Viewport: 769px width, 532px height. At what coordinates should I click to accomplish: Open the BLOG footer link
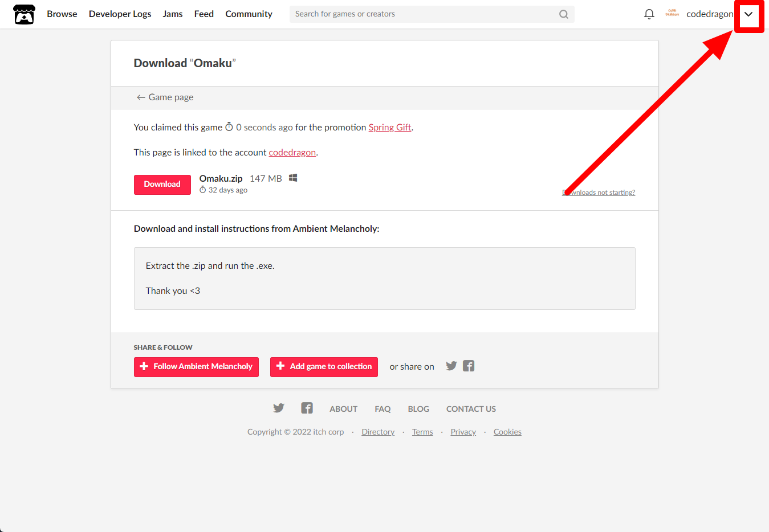click(418, 409)
